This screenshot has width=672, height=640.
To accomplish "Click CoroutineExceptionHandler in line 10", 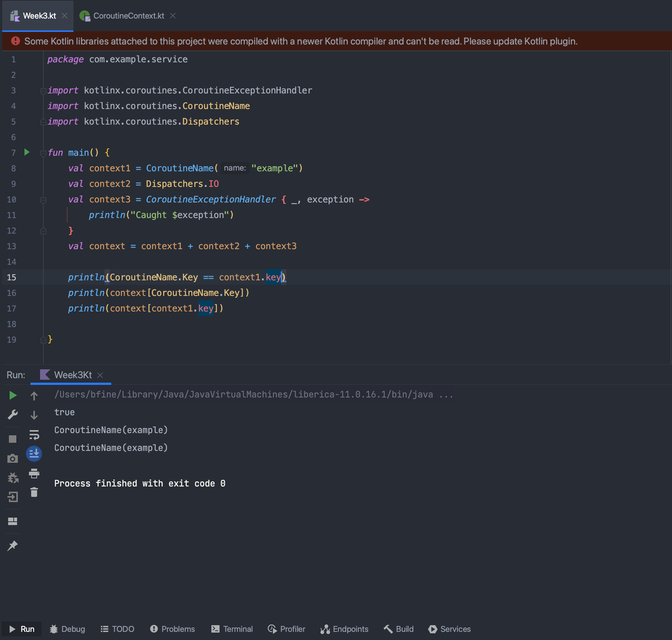I will coord(211,199).
